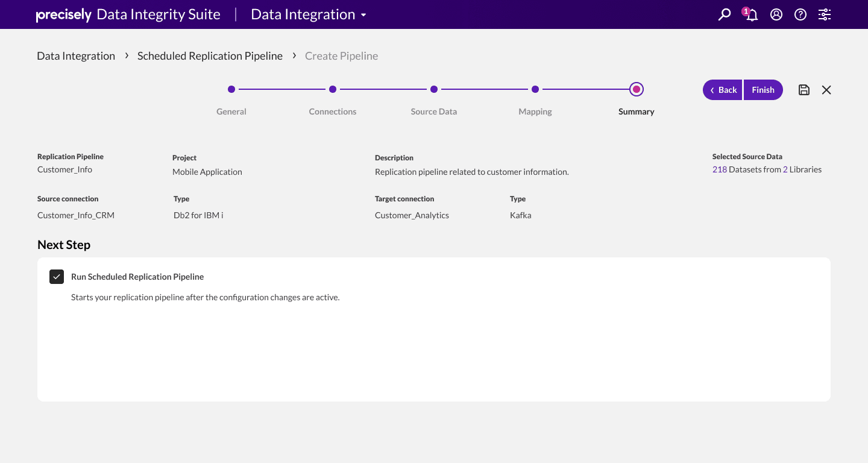
Task: Click the Customer_Info pipeline name
Action: coord(65,169)
